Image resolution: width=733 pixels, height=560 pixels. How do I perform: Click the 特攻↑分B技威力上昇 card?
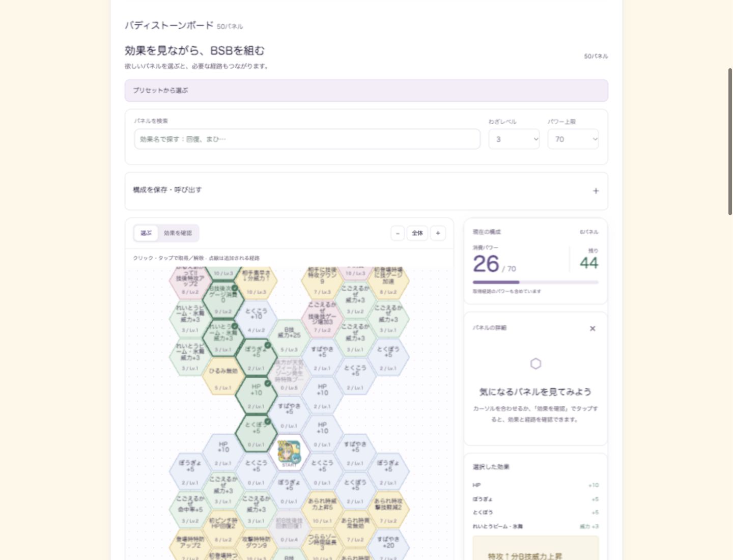[535, 548]
